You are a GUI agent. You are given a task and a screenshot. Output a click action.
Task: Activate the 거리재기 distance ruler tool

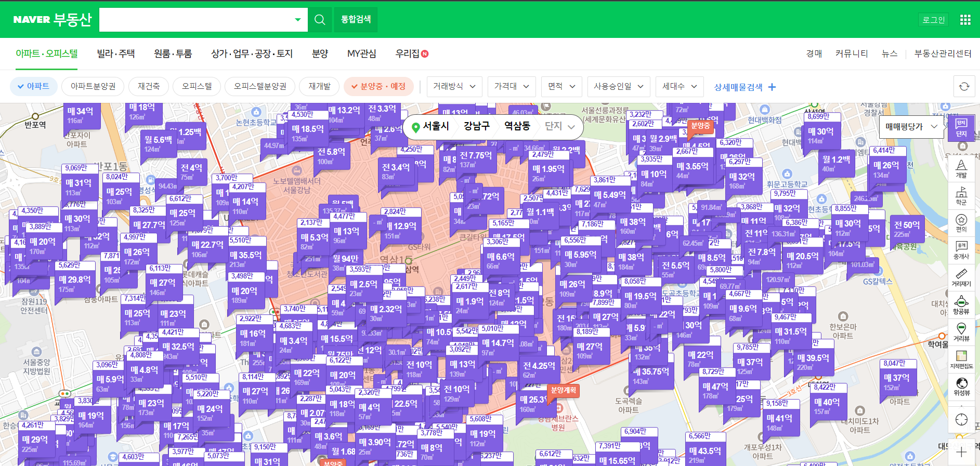pyautogui.click(x=961, y=277)
